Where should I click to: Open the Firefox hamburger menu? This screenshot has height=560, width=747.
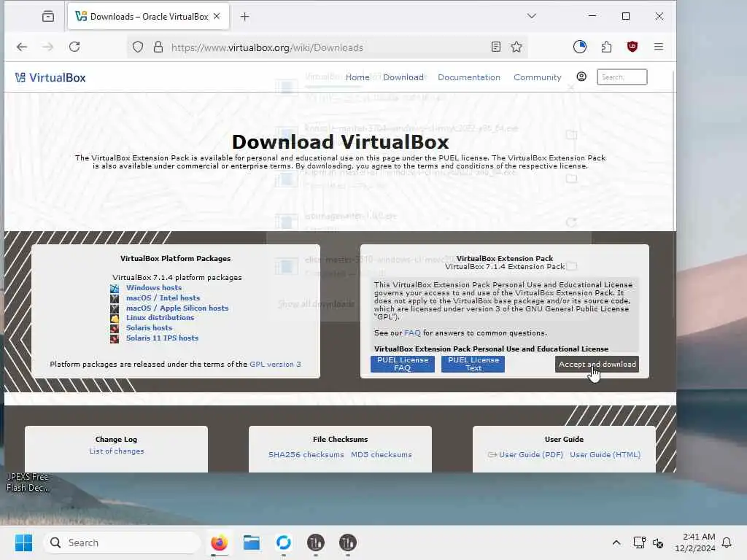pyautogui.click(x=659, y=47)
